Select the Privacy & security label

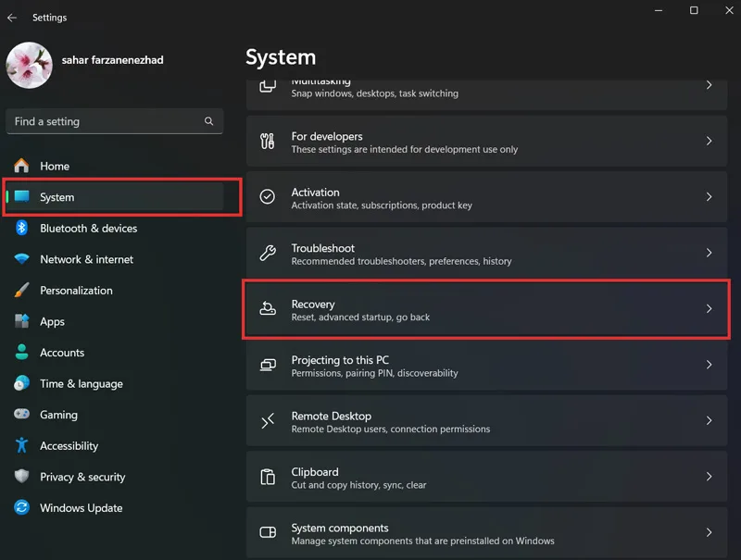[82, 478]
